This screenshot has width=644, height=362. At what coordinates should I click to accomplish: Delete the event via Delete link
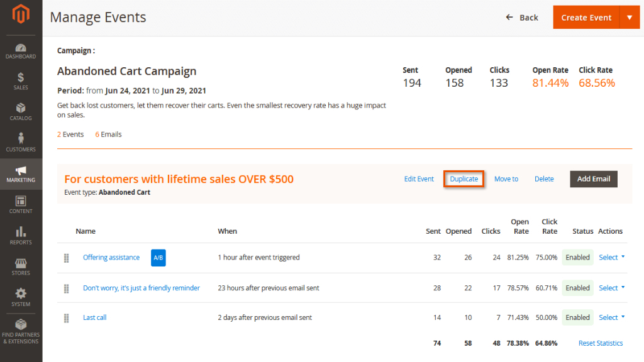[544, 179]
